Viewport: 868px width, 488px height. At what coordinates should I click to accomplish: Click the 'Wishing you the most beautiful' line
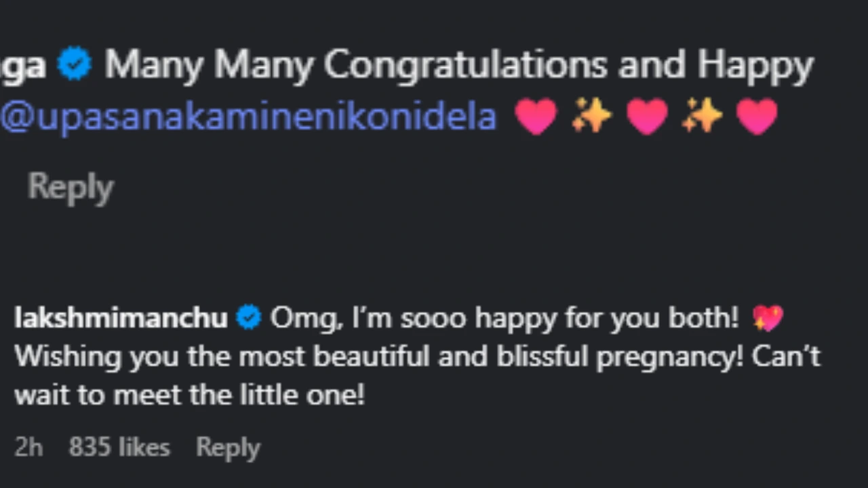[271, 357]
